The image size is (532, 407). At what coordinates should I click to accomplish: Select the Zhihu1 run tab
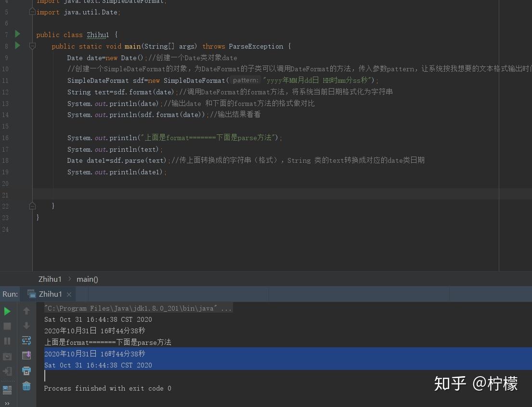[x=50, y=294]
